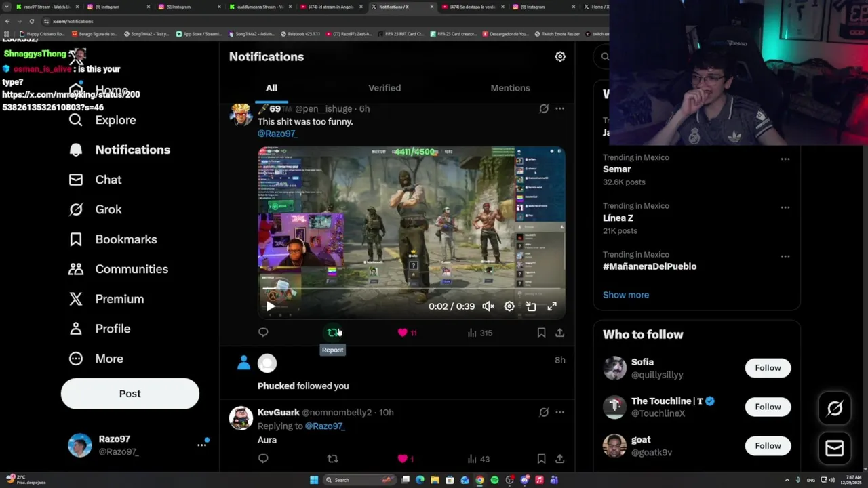Click the video thumbnail in the post
Viewport: 868px width, 488px height.
(412, 232)
